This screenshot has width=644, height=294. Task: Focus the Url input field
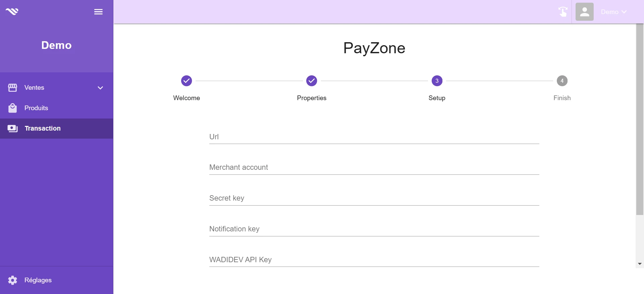(374, 137)
